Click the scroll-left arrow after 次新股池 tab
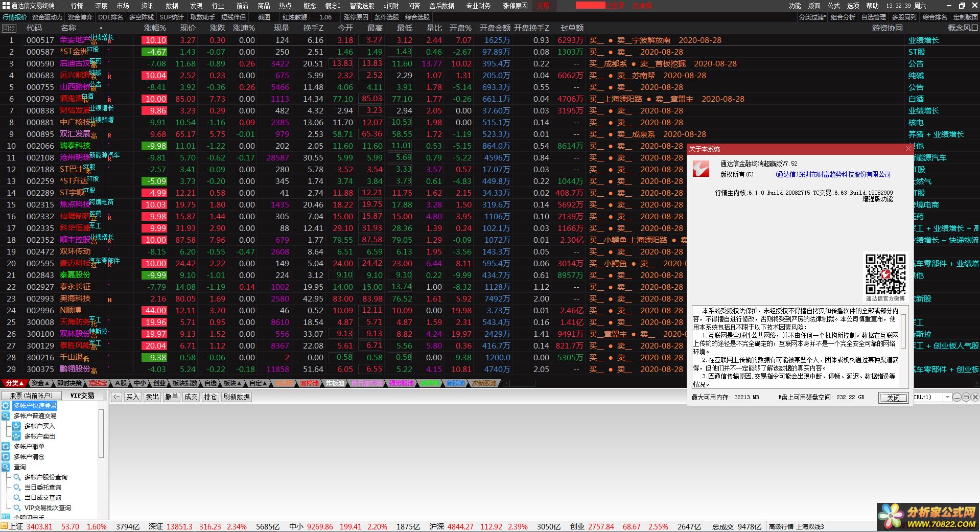Image resolution: width=980 pixels, height=532 pixels. tap(507, 383)
